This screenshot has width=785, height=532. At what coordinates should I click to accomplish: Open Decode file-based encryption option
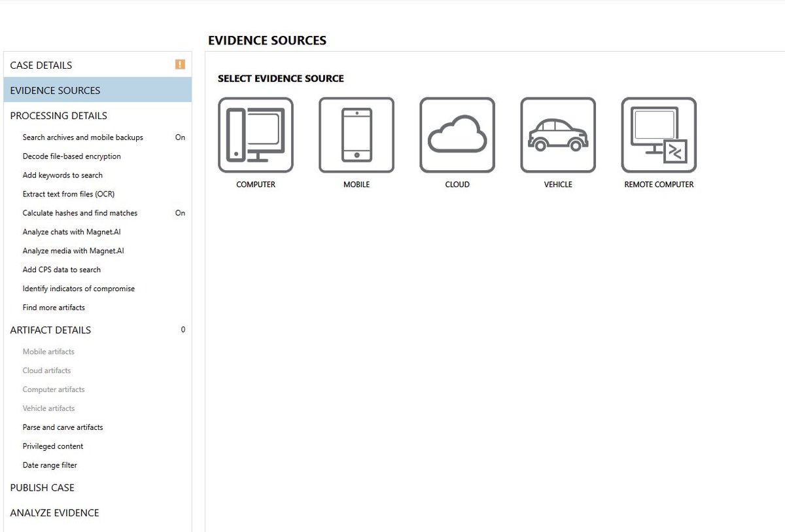[71, 156]
